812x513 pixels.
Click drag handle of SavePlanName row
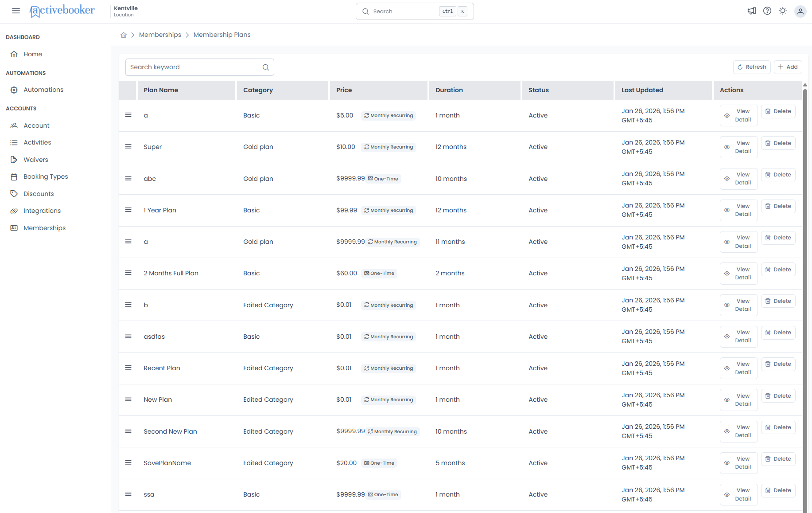(x=128, y=463)
